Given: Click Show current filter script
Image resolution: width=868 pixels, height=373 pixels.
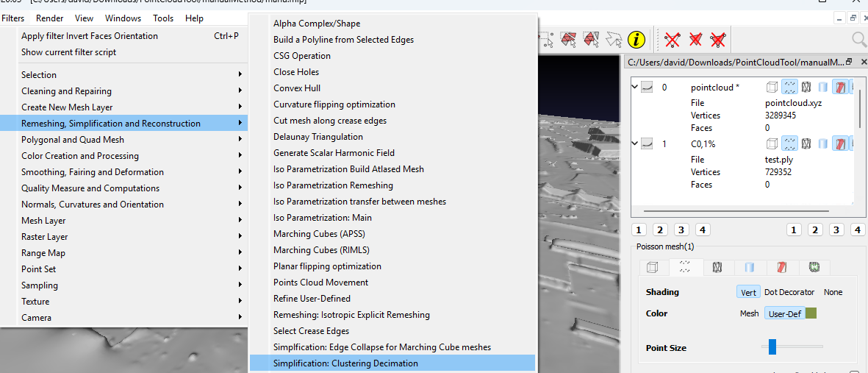Looking at the screenshot, I should (68, 52).
